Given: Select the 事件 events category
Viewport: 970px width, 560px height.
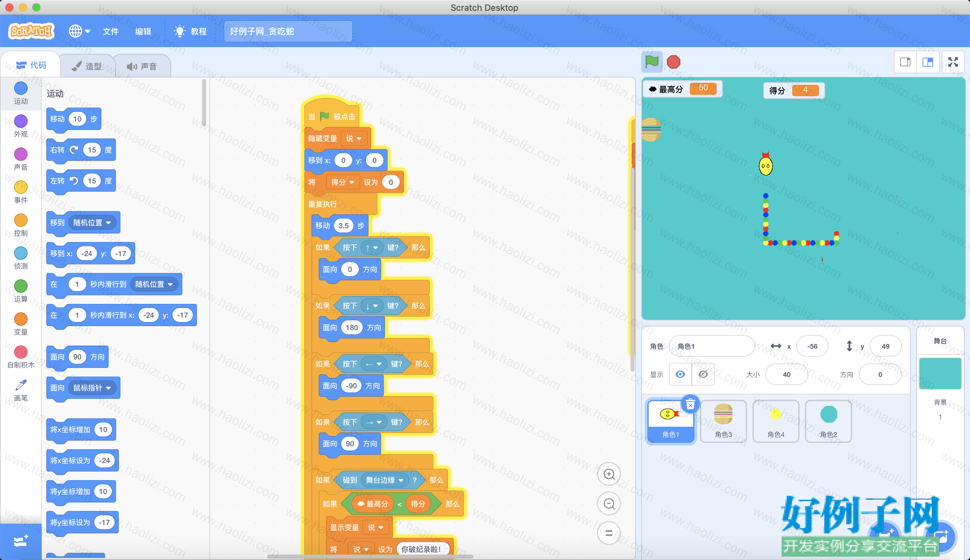Looking at the screenshot, I should tap(21, 192).
